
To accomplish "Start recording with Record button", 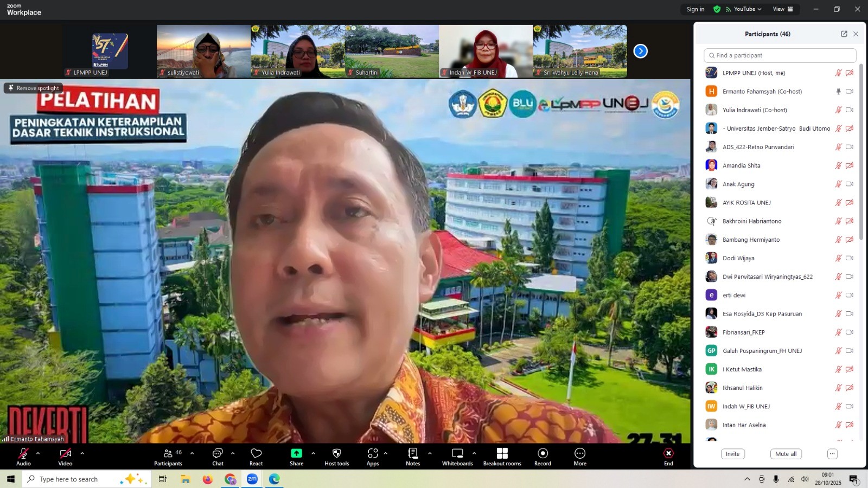I will pos(542,456).
